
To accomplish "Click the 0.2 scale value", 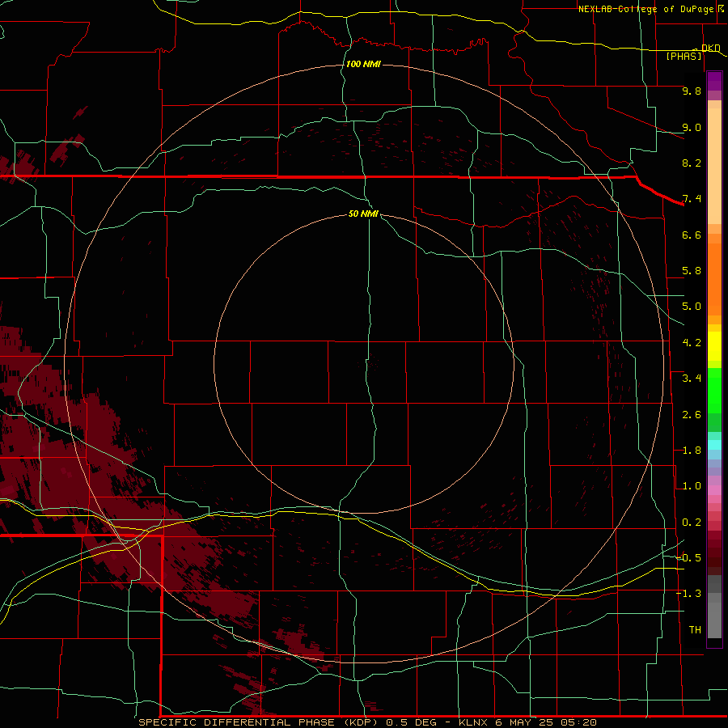I will [x=692, y=523].
